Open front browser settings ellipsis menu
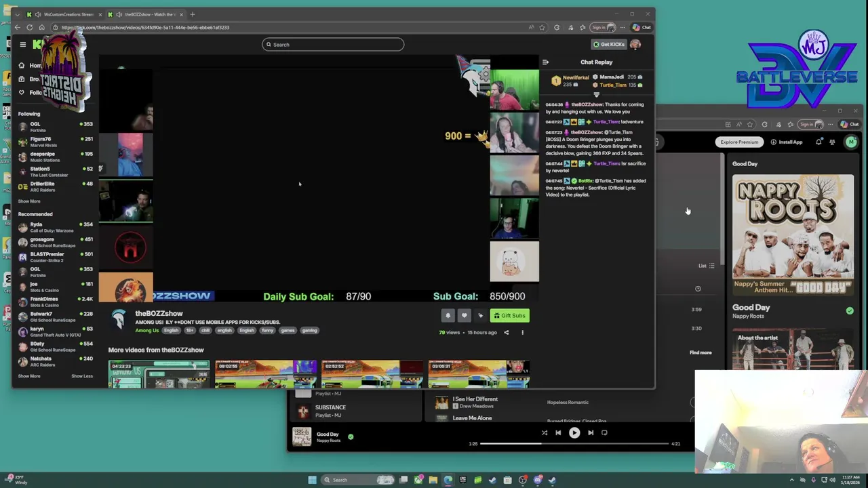 [623, 28]
